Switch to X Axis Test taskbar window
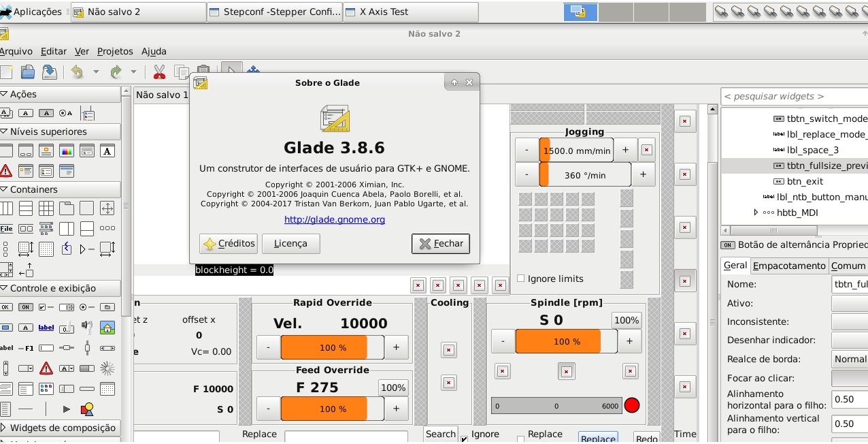The width and height of the screenshot is (868, 444). click(410, 12)
